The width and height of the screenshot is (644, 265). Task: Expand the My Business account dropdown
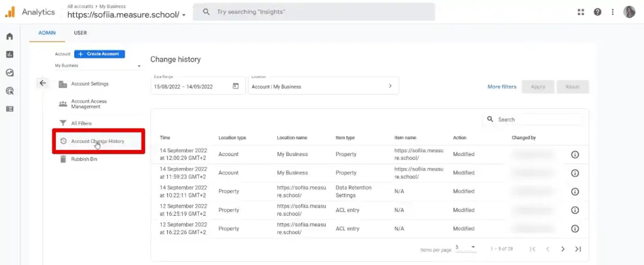click(98, 65)
